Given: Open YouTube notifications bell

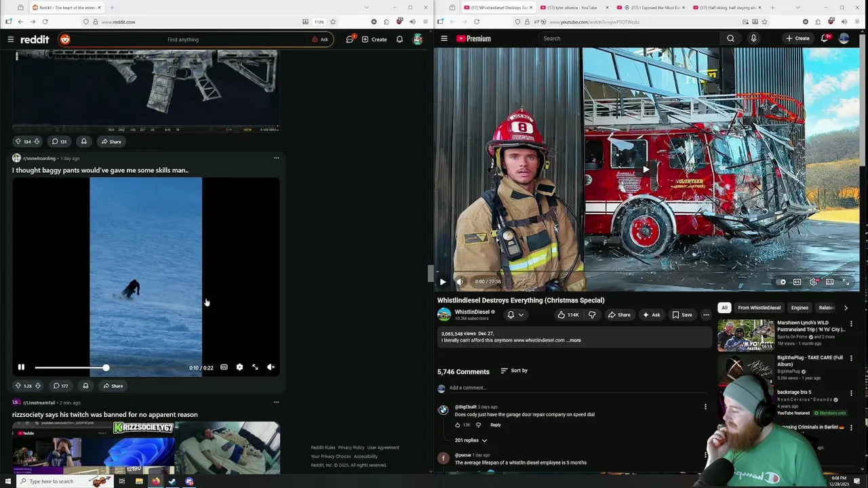Looking at the screenshot, I should [825, 39].
